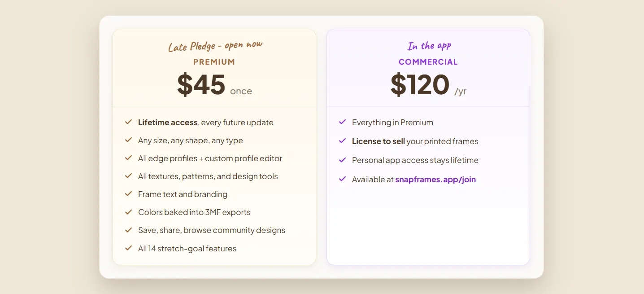Click checkmark beside All edge profiles item
The image size is (644, 294).
[128, 158]
